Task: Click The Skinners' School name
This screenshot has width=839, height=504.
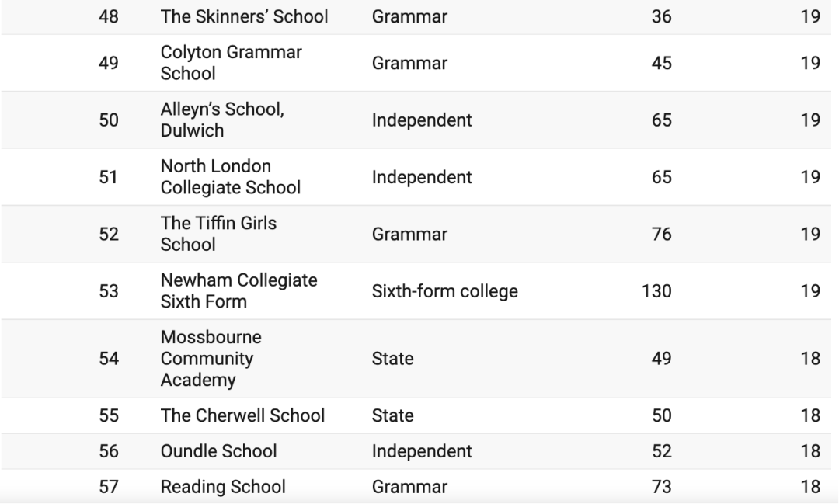Action: click(244, 16)
